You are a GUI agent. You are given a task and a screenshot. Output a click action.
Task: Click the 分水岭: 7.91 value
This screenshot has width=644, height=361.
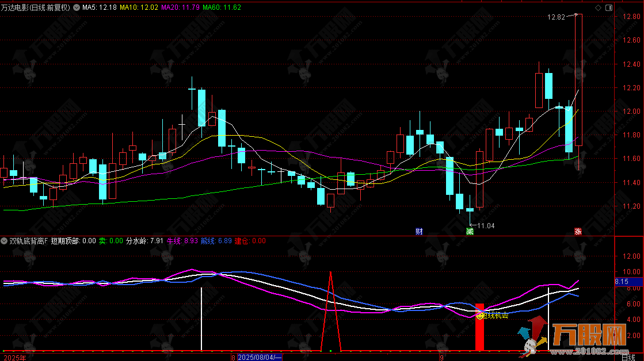144,241
